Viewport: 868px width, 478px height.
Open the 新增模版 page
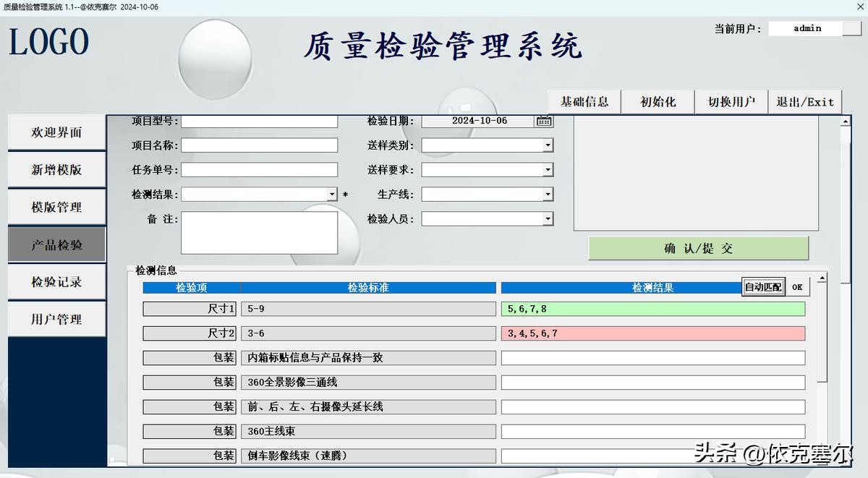tap(56, 170)
